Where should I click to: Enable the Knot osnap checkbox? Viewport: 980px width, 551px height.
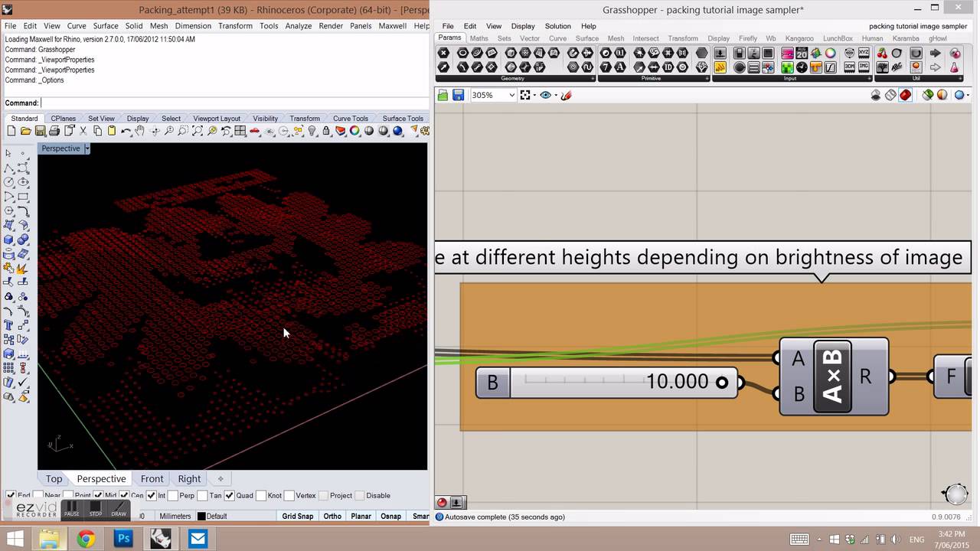(x=262, y=496)
